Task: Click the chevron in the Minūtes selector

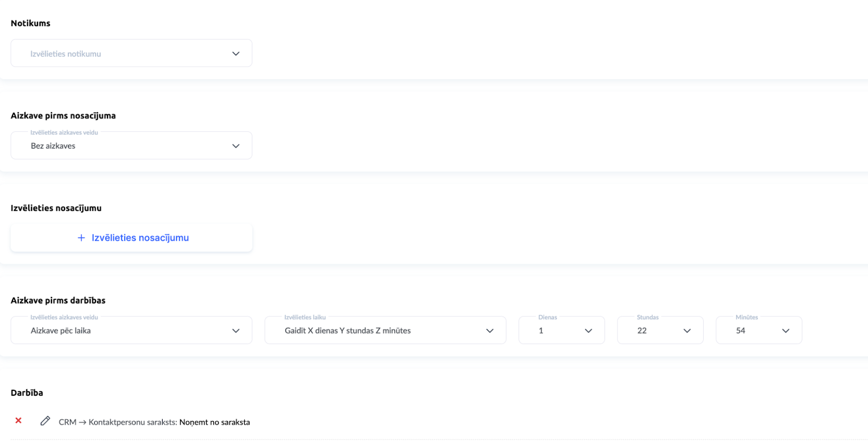Action: click(786, 331)
